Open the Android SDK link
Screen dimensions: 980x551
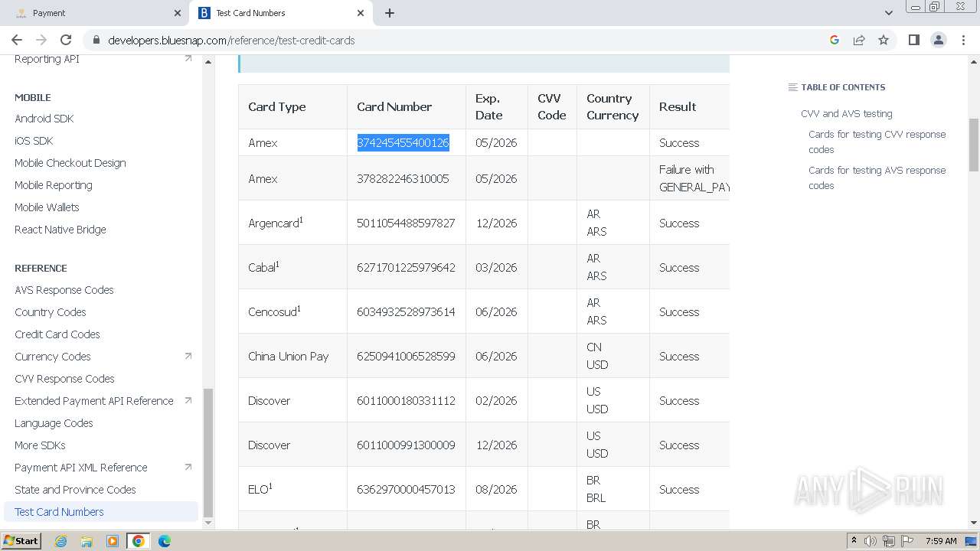coord(44,119)
